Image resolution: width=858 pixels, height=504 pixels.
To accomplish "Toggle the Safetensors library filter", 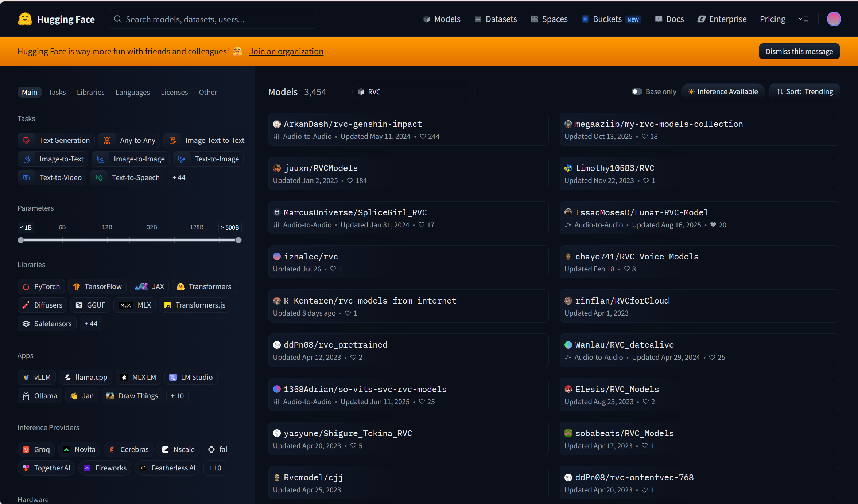I will pos(47,324).
